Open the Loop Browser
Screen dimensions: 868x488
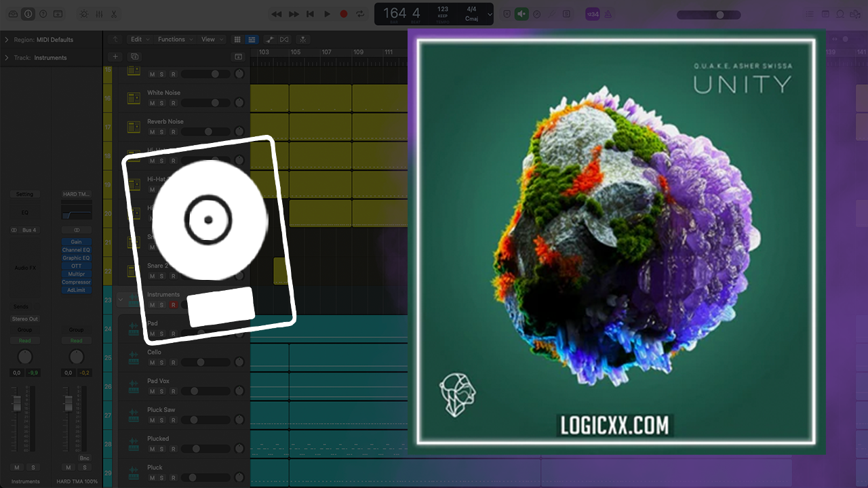(x=840, y=14)
